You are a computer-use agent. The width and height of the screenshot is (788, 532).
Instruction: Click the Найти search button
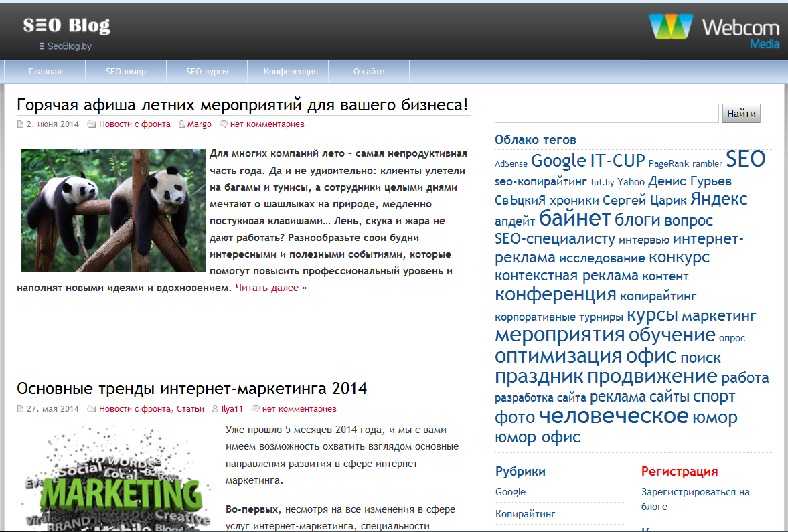741,114
